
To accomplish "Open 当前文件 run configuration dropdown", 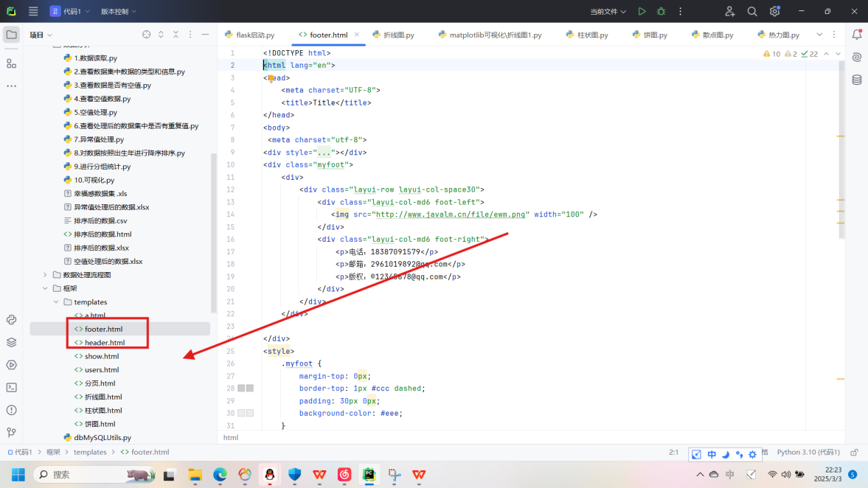I will (x=608, y=11).
